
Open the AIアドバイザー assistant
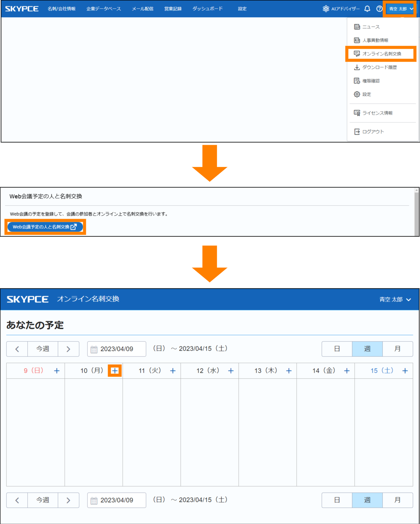(341, 9)
